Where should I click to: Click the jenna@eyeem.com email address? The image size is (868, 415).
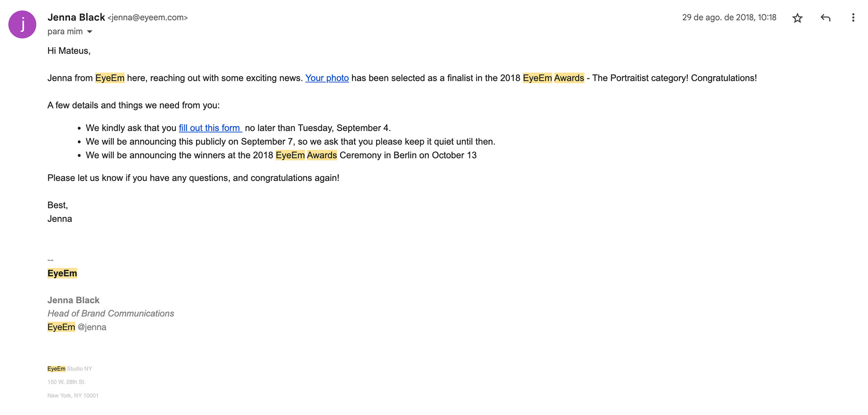point(147,18)
